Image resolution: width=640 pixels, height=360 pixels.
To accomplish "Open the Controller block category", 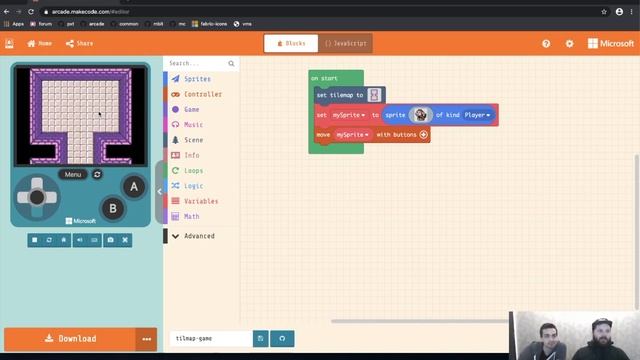I will (201, 94).
